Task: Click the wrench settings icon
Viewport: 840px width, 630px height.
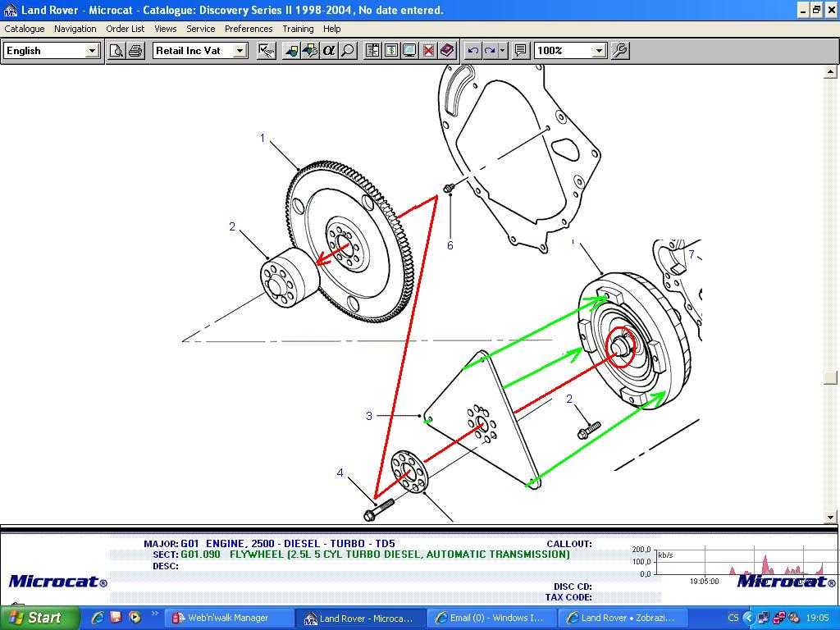Action: (620, 51)
